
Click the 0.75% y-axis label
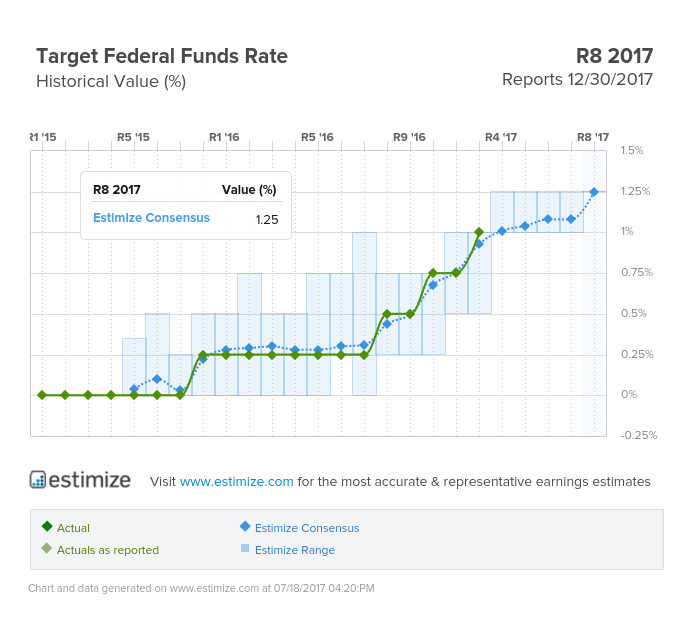point(637,272)
